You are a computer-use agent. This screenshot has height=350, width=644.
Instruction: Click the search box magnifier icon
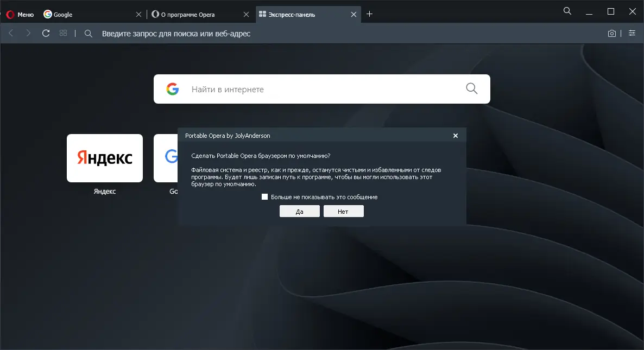tap(471, 88)
